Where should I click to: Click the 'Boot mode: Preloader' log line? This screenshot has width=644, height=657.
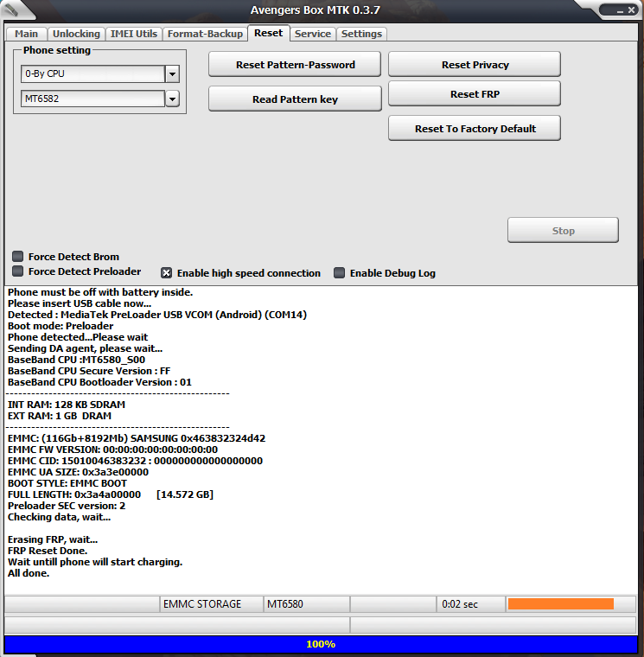61,326
